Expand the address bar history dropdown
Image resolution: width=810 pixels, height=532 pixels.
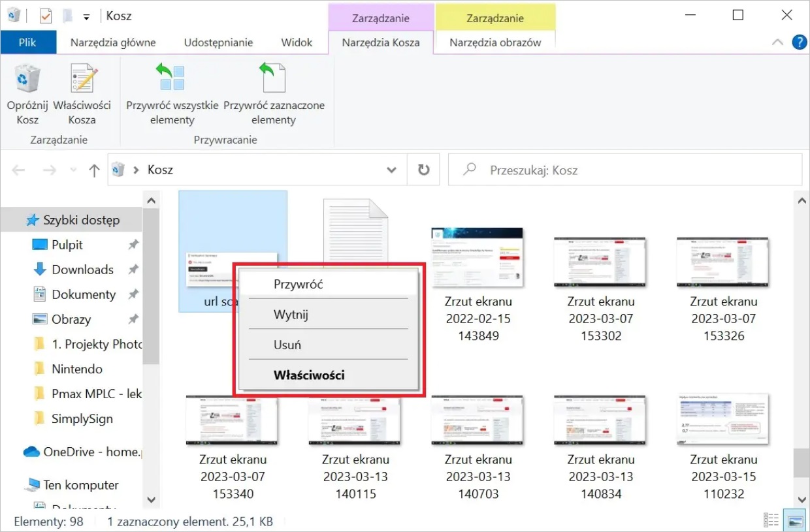[391, 170]
